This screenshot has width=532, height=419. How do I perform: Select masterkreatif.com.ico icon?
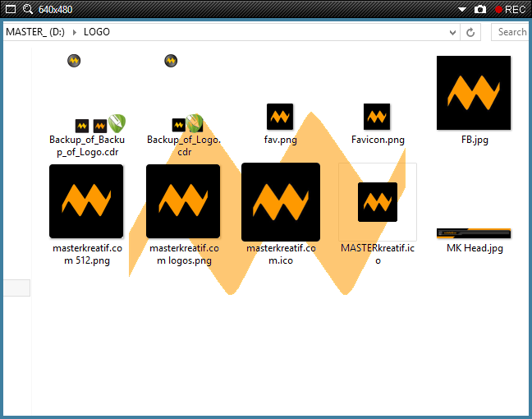(x=281, y=202)
